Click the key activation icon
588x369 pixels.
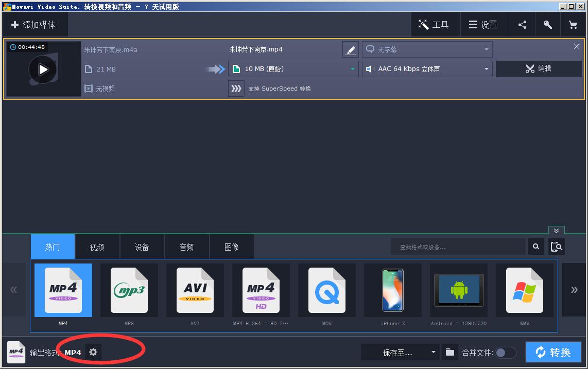(x=547, y=25)
